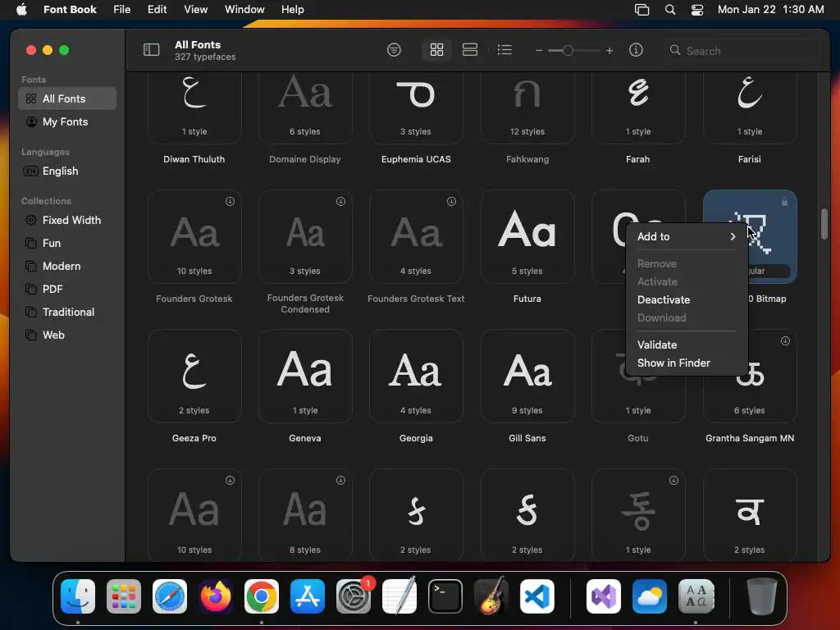Select the Gill Sans font thumbnail
This screenshot has width=840, height=630.
(527, 376)
